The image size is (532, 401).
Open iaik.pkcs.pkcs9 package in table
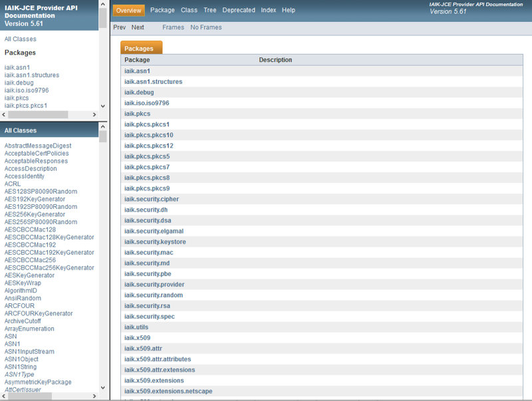pyautogui.click(x=147, y=188)
